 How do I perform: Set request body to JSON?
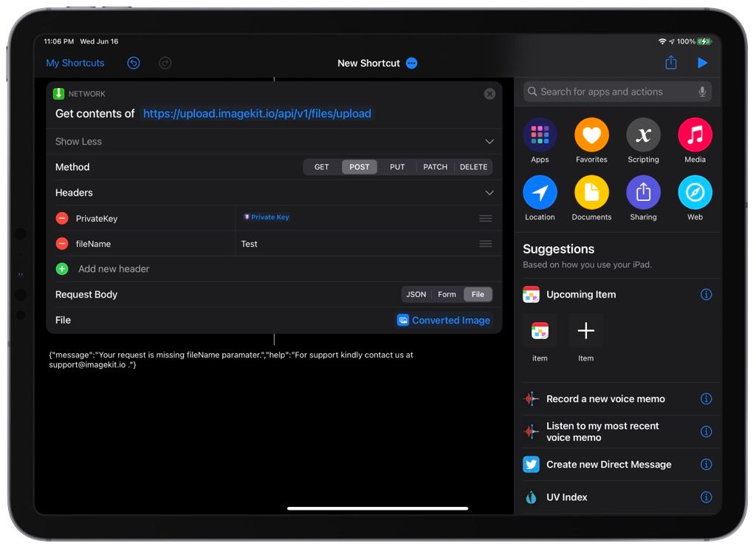point(416,294)
